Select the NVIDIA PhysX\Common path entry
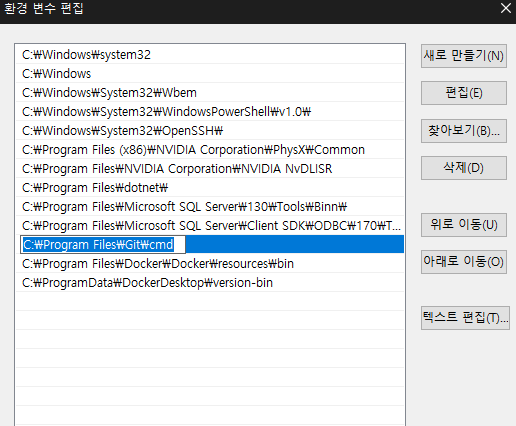Screen dimensions: 516x426 [210, 149]
